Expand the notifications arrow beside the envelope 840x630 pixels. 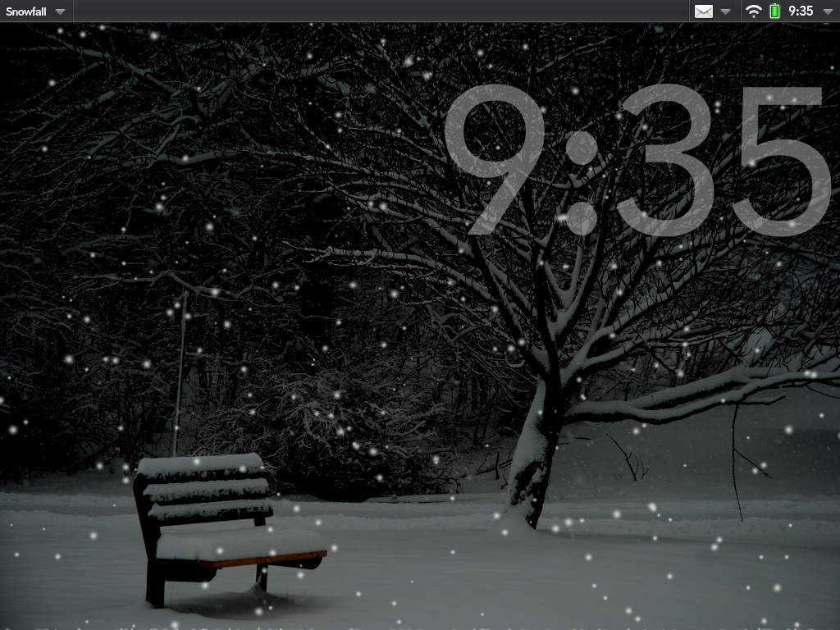point(725,11)
